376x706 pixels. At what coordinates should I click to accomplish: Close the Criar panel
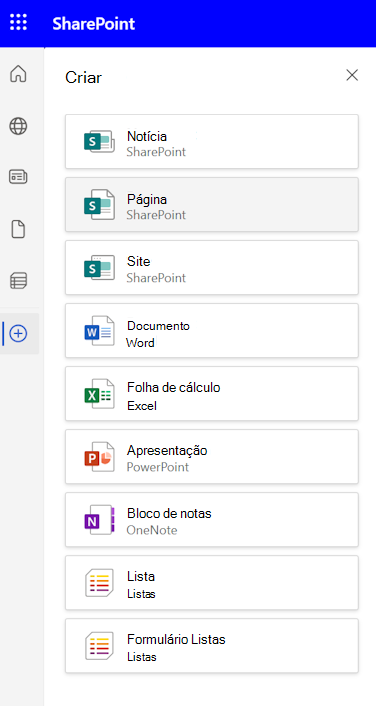pos(352,75)
